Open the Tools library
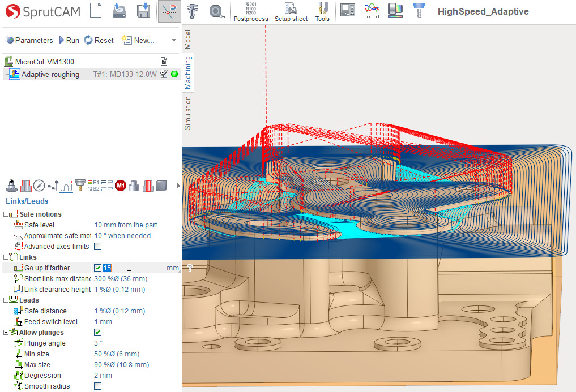Viewport: 576px width, 392px height. pyautogui.click(x=322, y=12)
